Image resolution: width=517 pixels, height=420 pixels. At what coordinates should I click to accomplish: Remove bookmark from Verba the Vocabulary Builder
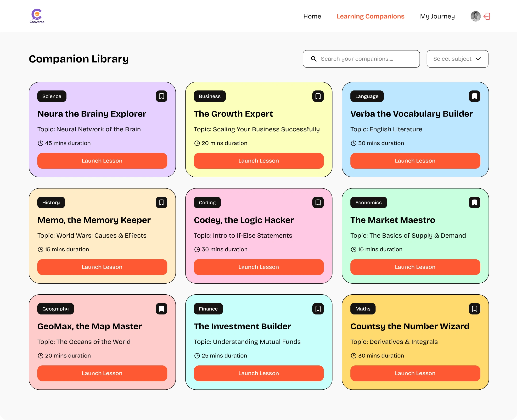(x=474, y=96)
